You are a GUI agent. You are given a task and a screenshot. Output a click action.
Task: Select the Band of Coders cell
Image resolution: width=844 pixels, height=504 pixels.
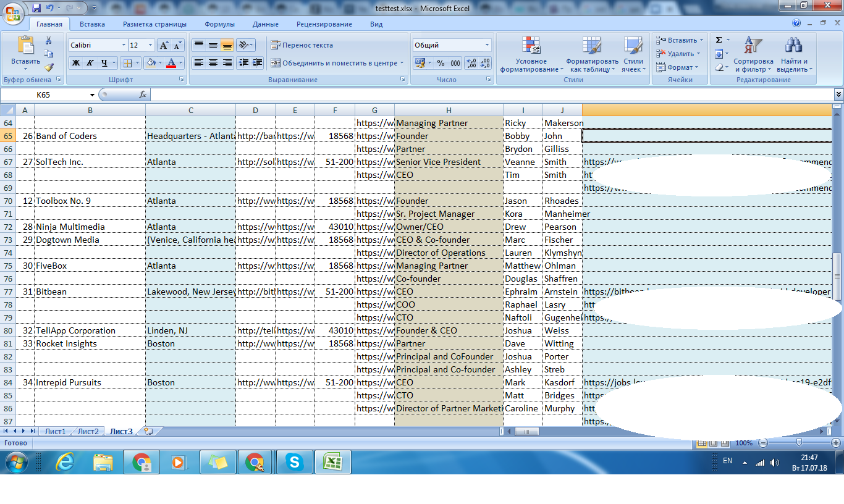[90, 136]
